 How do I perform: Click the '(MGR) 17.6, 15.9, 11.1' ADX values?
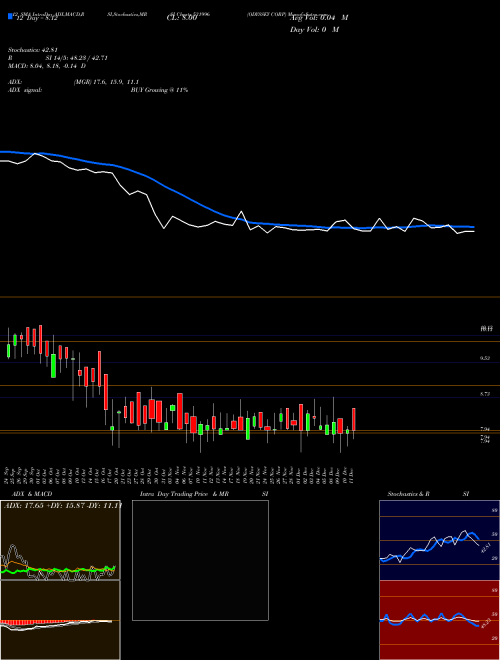(106, 82)
